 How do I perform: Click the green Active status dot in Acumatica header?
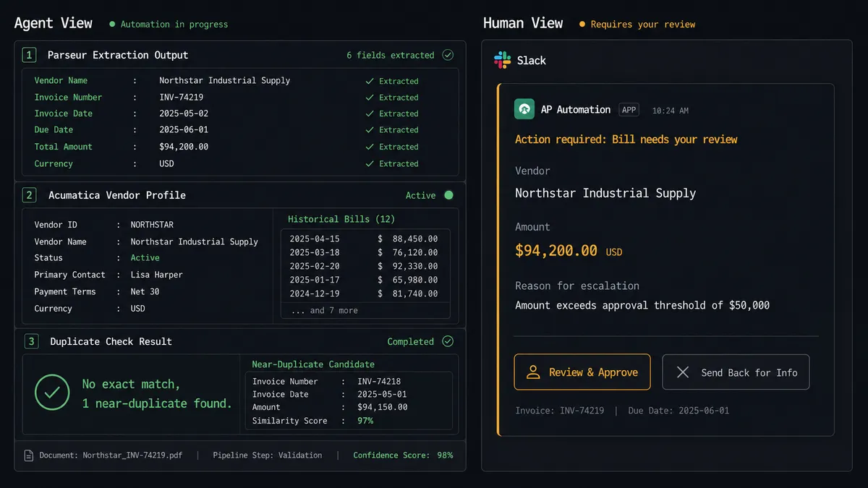448,195
